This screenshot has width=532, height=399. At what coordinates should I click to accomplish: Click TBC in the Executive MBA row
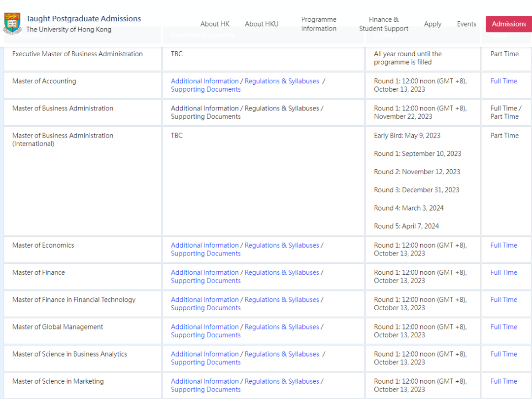[177, 54]
